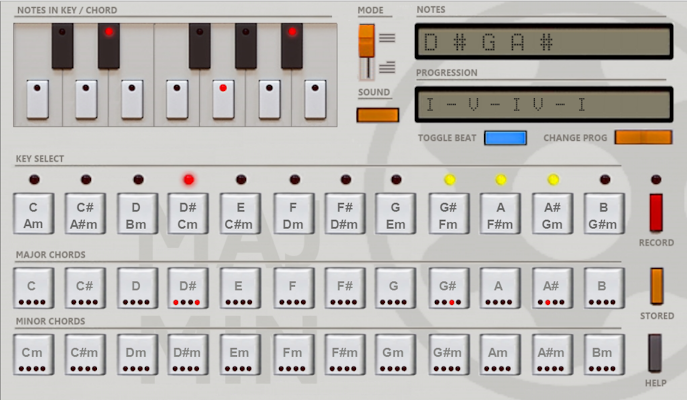Click the NOTES display showing D# G A#
This screenshot has height=400, width=687.
coord(544,42)
